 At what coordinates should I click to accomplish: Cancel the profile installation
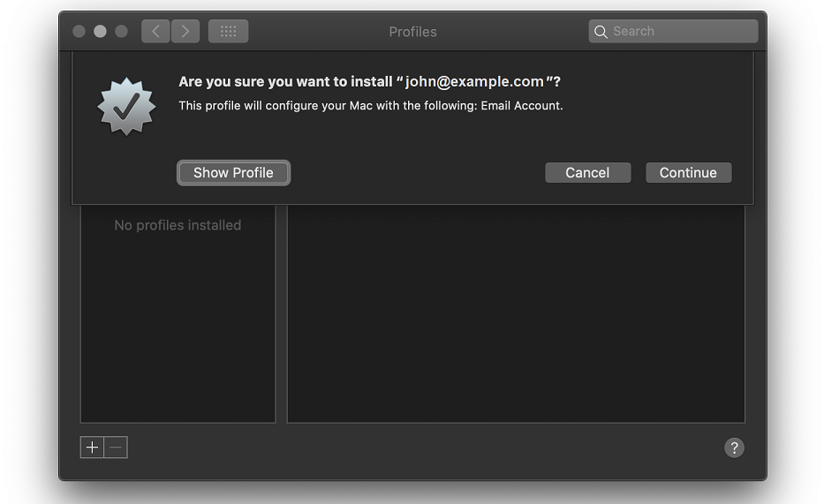pyautogui.click(x=587, y=173)
